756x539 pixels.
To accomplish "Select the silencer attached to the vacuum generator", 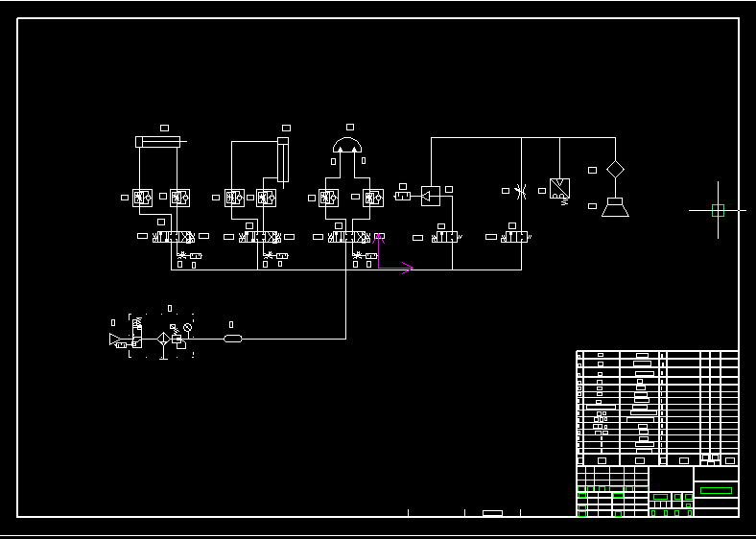I will pos(403,196).
